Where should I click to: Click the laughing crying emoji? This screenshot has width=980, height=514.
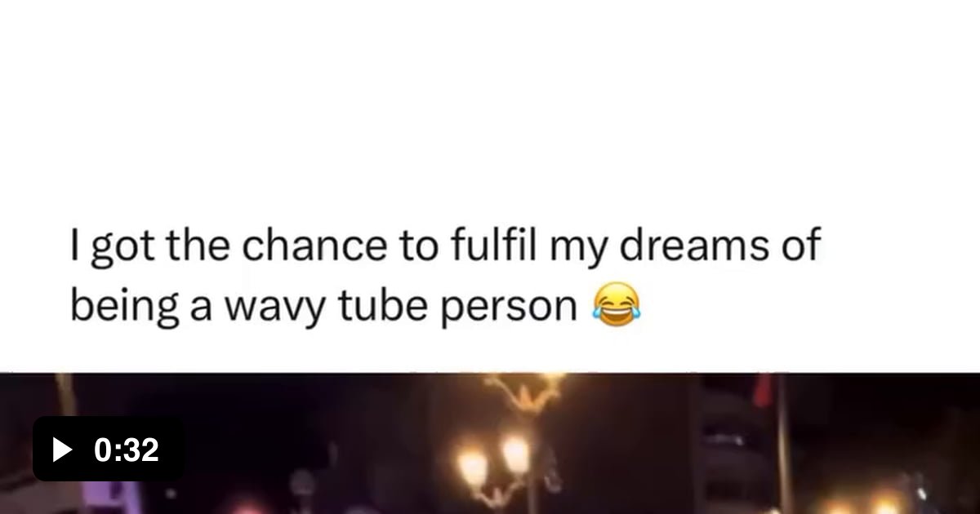(614, 307)
